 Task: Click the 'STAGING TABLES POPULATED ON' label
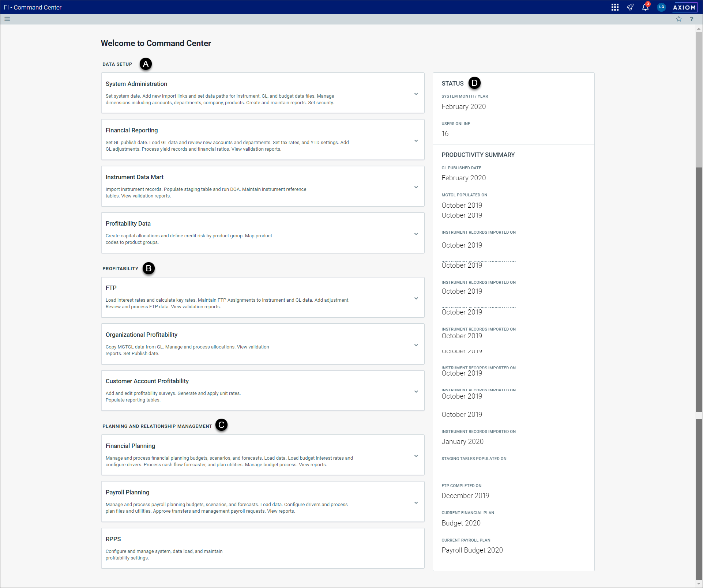click(x=474, y=459)
